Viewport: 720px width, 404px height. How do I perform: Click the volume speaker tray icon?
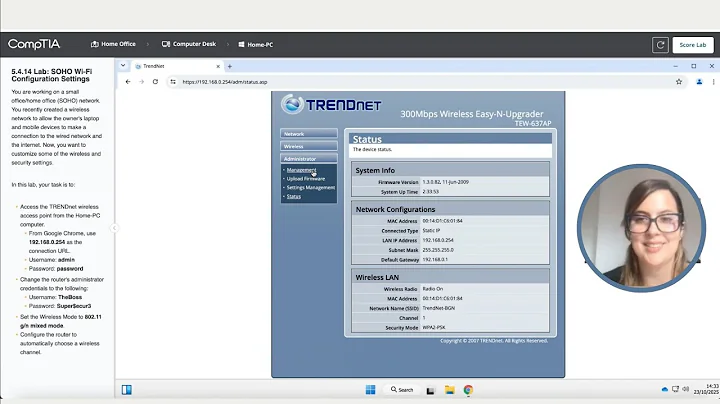(686, 389)
